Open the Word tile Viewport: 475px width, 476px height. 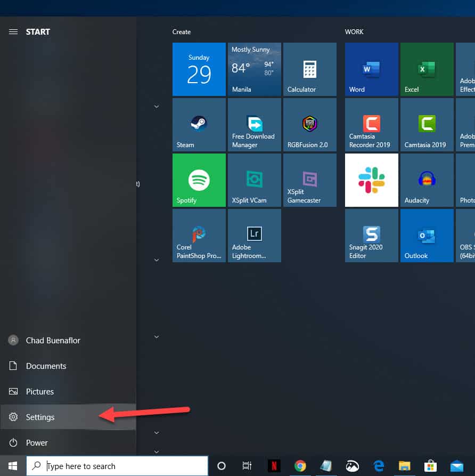coord(372,69)
